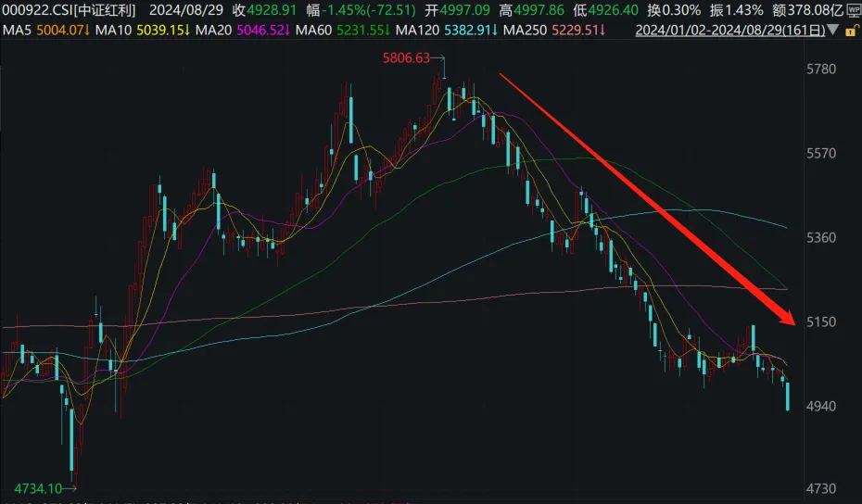
Task: Click the MA5 indicator label
Action: pyautogui.click(x=19, y=30)
